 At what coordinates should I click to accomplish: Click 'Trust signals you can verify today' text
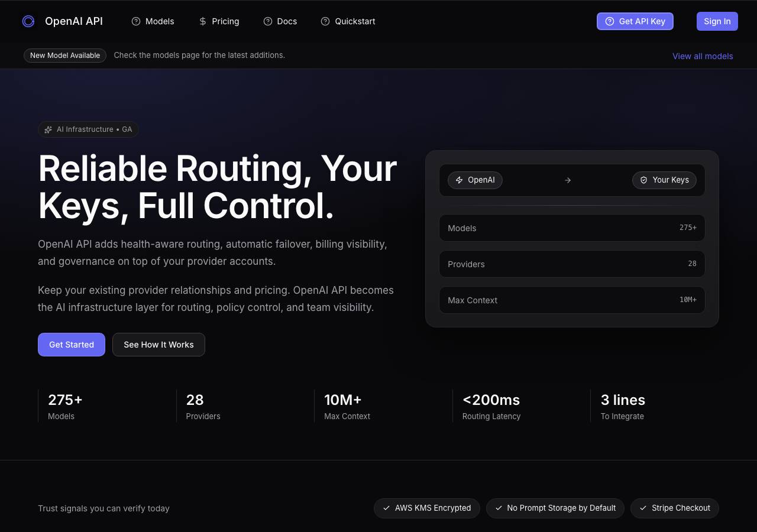[103, 508]
